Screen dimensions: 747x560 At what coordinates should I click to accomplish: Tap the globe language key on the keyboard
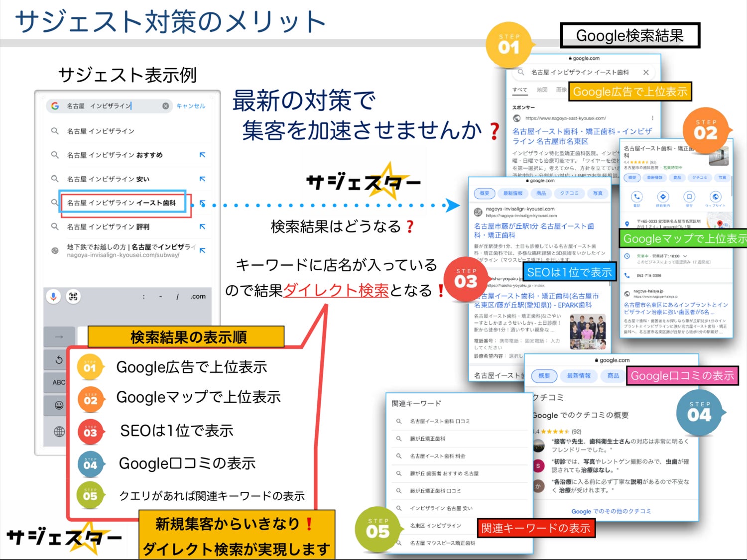pos(59,432)
